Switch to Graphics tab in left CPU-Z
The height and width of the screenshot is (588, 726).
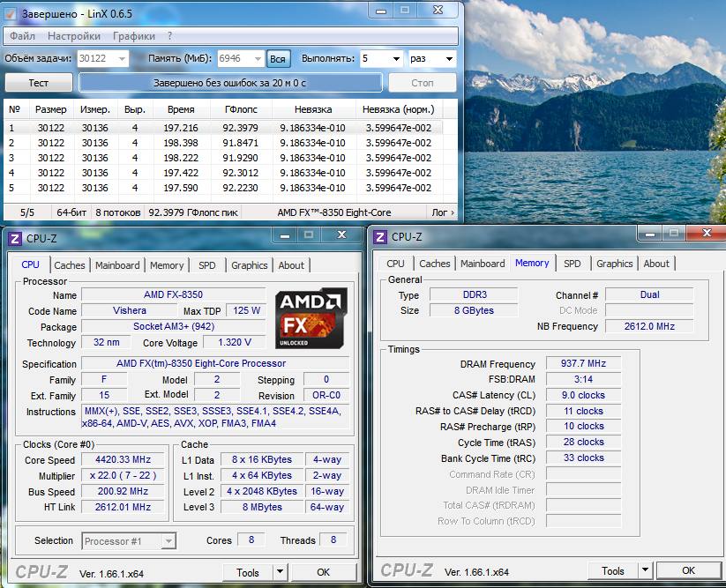249,265
